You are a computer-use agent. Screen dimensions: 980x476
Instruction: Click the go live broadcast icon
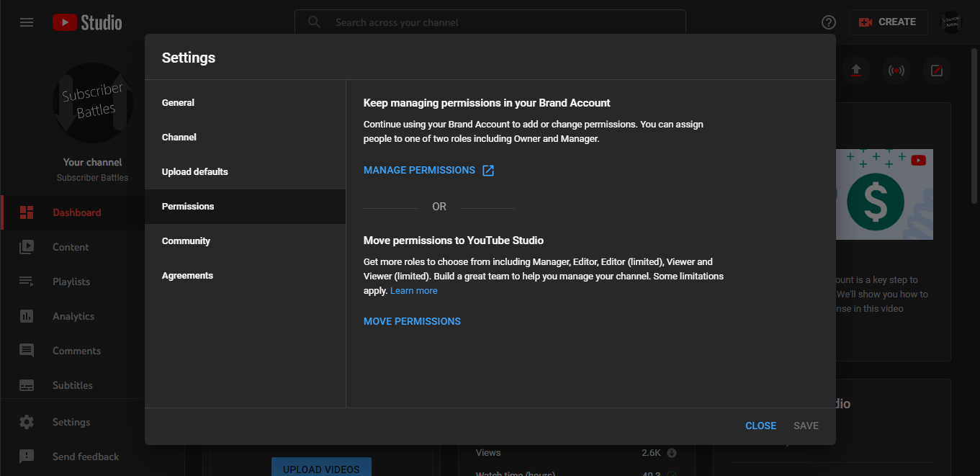896,71
